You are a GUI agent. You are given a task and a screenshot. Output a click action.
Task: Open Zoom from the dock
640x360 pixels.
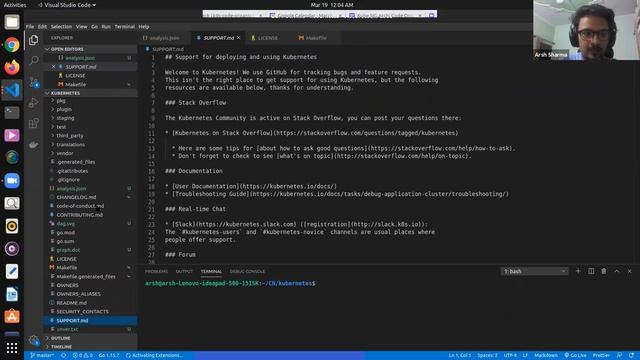click(x=12, y=180)
